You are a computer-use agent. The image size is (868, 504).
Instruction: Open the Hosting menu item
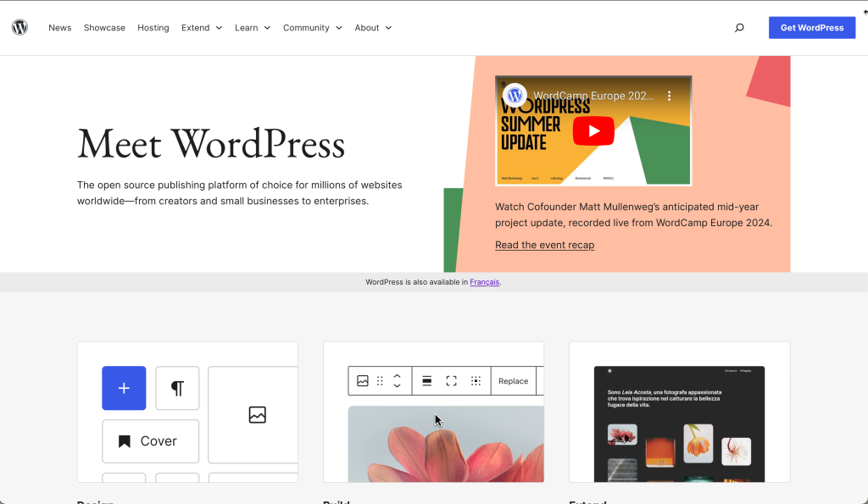(x=153, y=28)
